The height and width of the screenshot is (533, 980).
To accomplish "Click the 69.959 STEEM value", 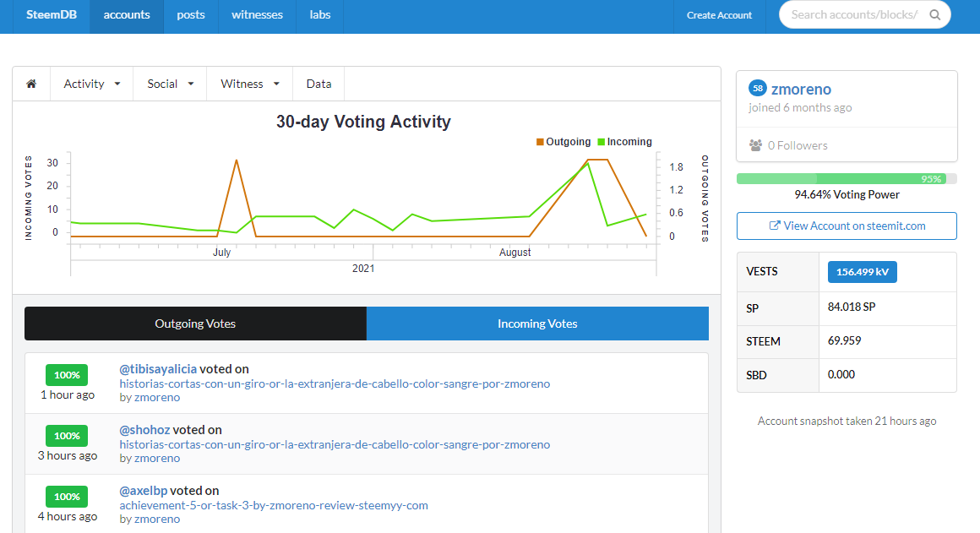I will [x=844, y=340].
